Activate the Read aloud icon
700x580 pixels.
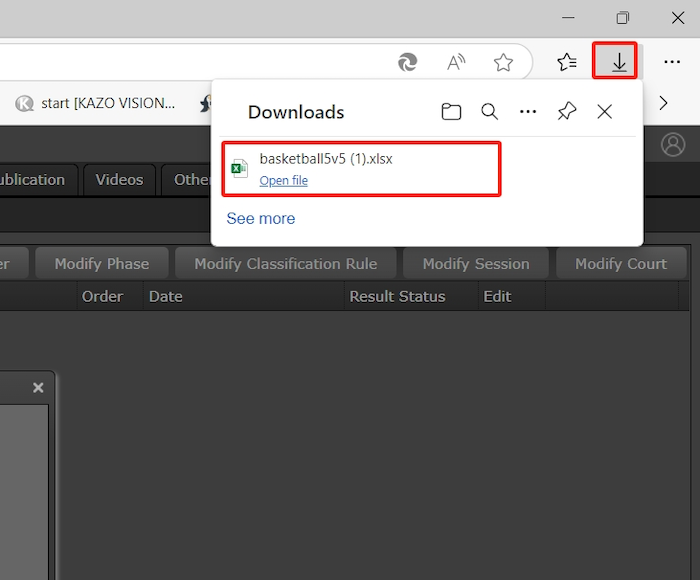coord(456,62)
